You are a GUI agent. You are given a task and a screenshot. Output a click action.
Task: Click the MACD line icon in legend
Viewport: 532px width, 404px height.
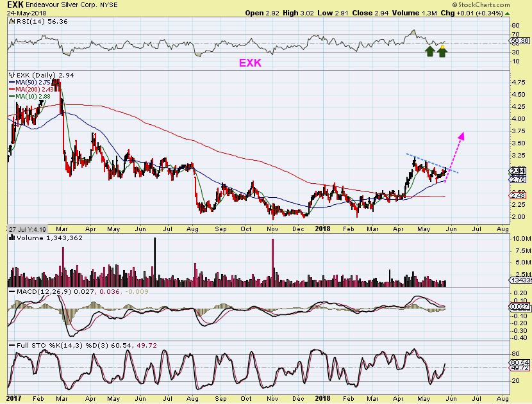pos(12,291)
